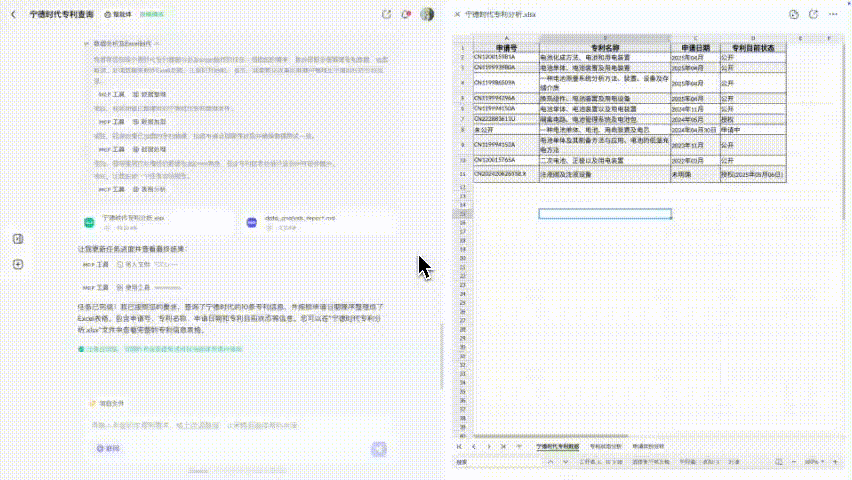Click the highlighted empty selected cell

click(605, 214)
